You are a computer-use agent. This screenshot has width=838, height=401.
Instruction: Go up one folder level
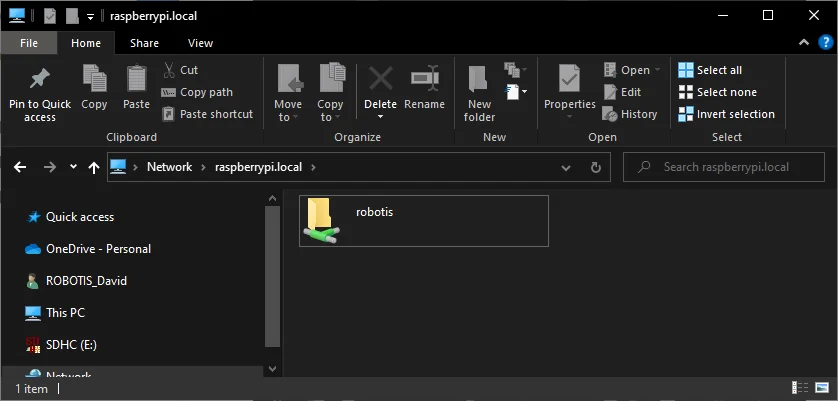(x=94, y=167)
